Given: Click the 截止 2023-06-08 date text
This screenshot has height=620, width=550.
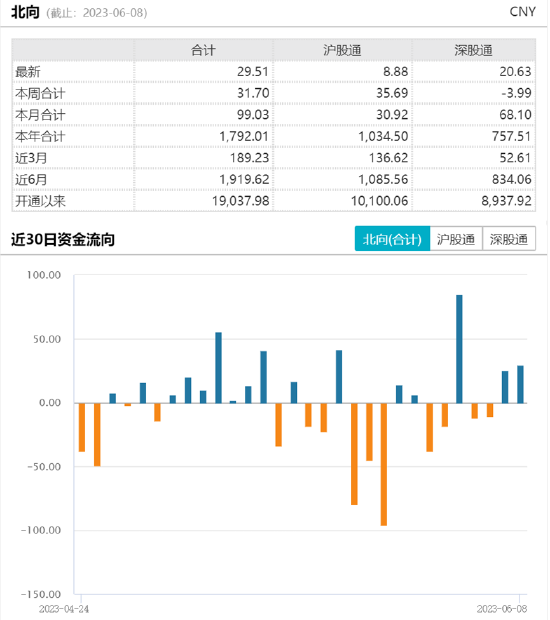Looking at the screenshot, I should [96, 13].
